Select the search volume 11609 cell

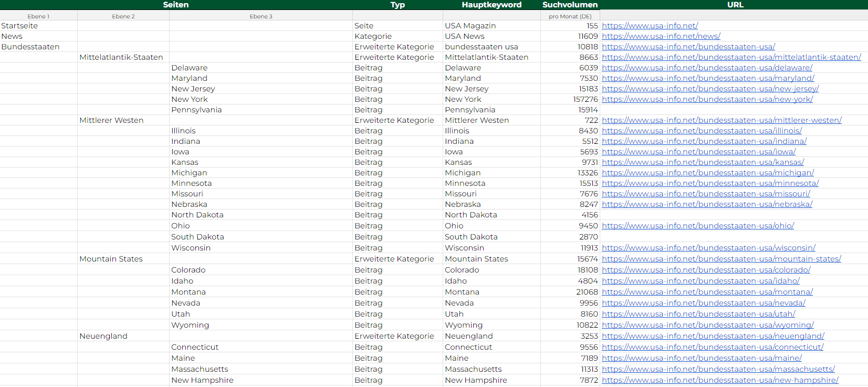coord(570,36)
